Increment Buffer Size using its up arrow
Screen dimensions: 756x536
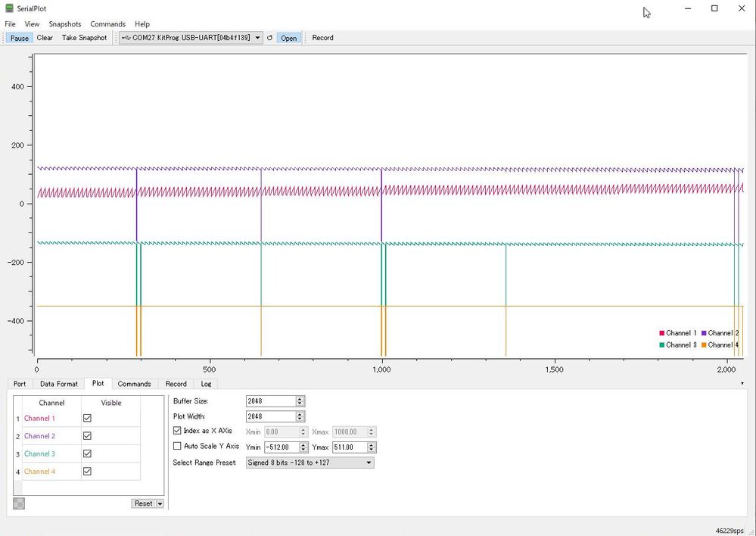(x=300, y=398)
